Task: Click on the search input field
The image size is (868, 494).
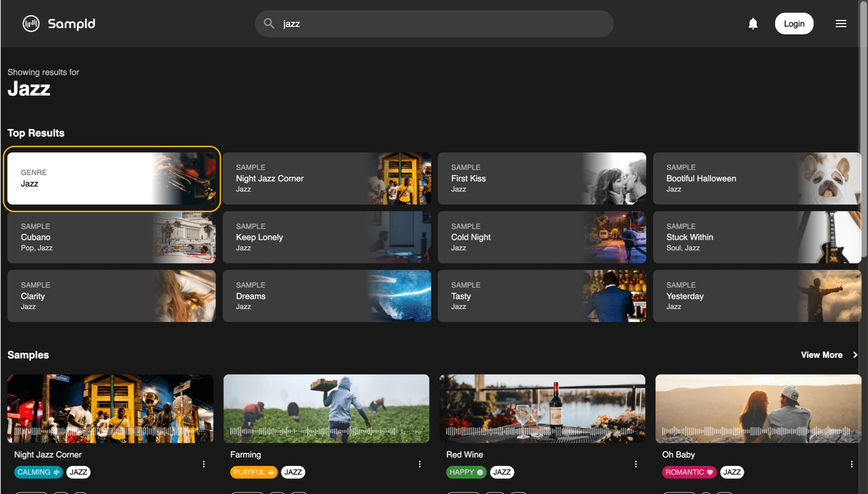Action: (433, 24)
